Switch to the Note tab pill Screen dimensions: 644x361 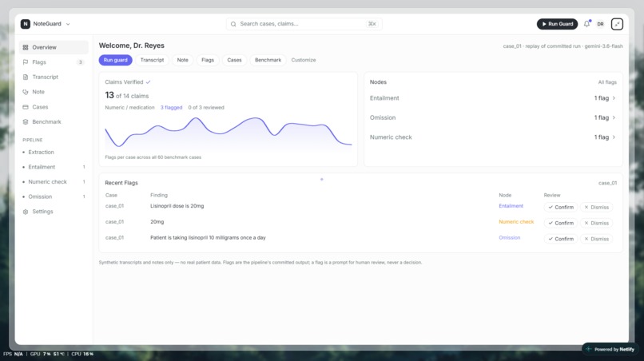tap(182, 60)
